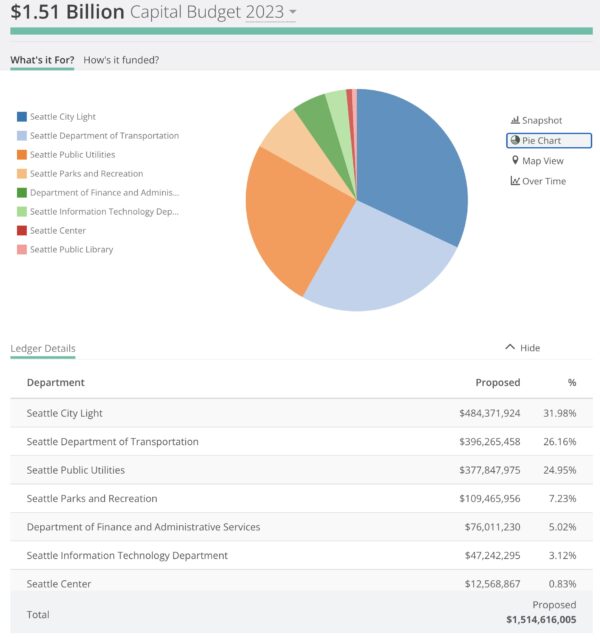Switch to the "How's it funded?" tab
The image size is (600, 641).
coord(121,60)
